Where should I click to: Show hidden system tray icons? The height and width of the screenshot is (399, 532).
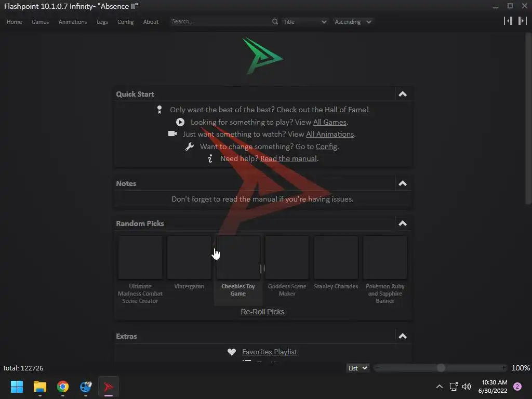click(440, 387)
